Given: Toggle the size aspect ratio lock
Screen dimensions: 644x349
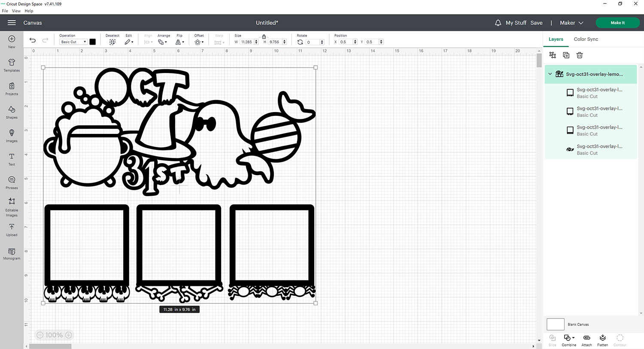Looking at the screenshot, I should [264, 36].
